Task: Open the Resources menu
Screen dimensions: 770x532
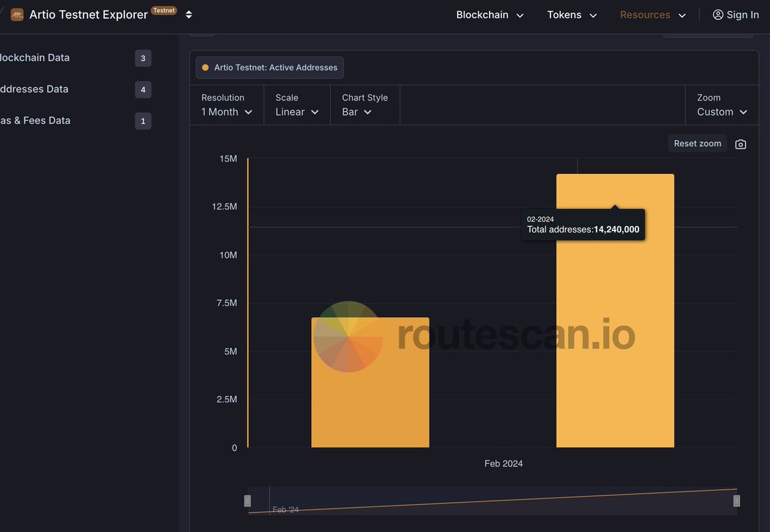Action: click(653, 15)
